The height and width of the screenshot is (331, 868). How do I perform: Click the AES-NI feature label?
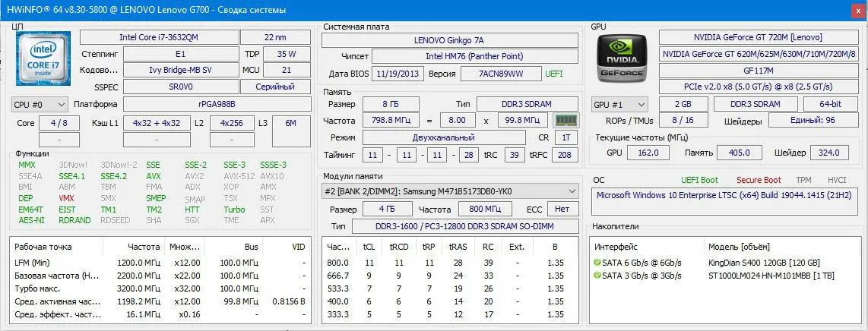32,220
